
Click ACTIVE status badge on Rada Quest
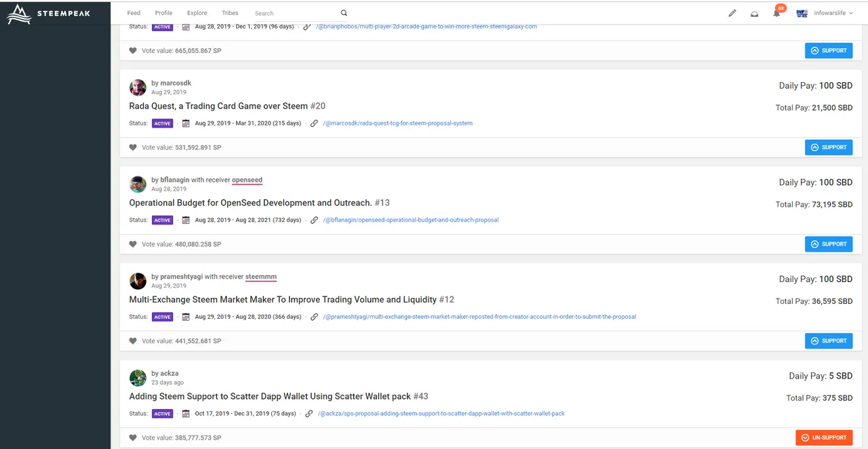162,123
